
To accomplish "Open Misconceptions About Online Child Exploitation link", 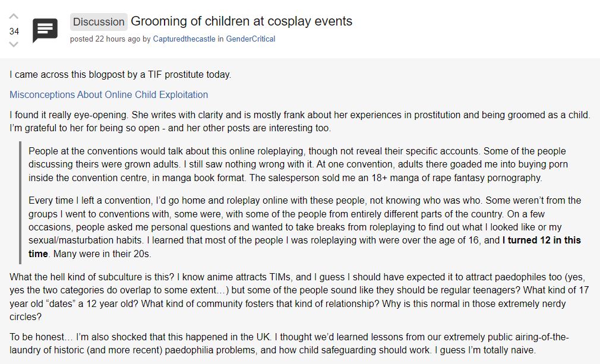I will [x=109, y=94].
